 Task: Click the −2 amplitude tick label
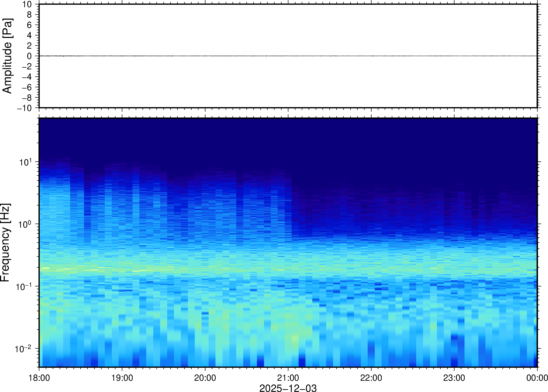point(27,67)
